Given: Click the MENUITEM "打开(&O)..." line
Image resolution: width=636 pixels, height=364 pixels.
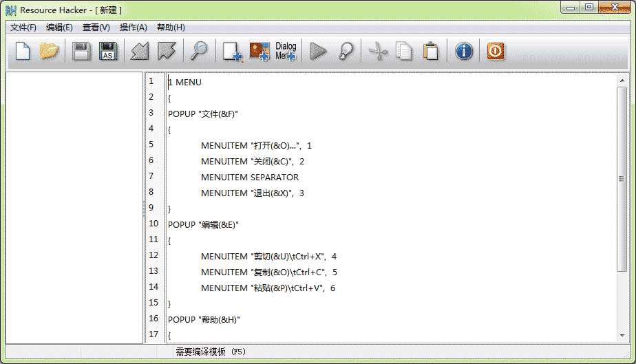Looking at the screenshot, I should click(x=256, y=146).
